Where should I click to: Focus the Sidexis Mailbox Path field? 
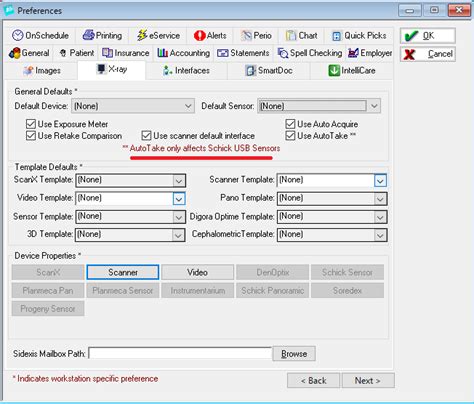click(x=180, y=354)
